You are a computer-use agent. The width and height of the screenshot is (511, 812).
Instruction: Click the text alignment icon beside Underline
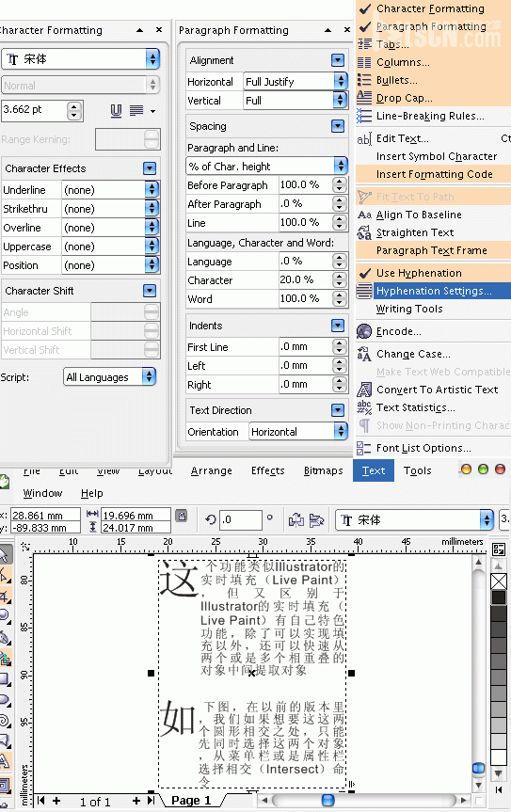[136, 110]
